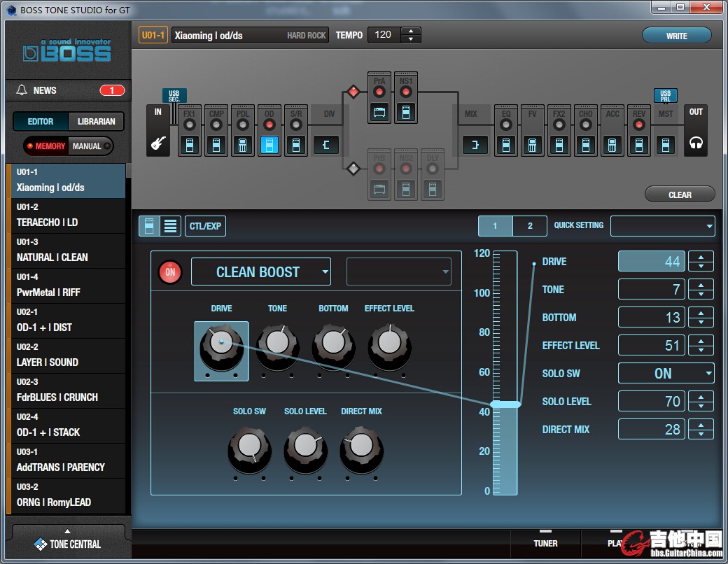Select page 1 tab

pos(495,226)
